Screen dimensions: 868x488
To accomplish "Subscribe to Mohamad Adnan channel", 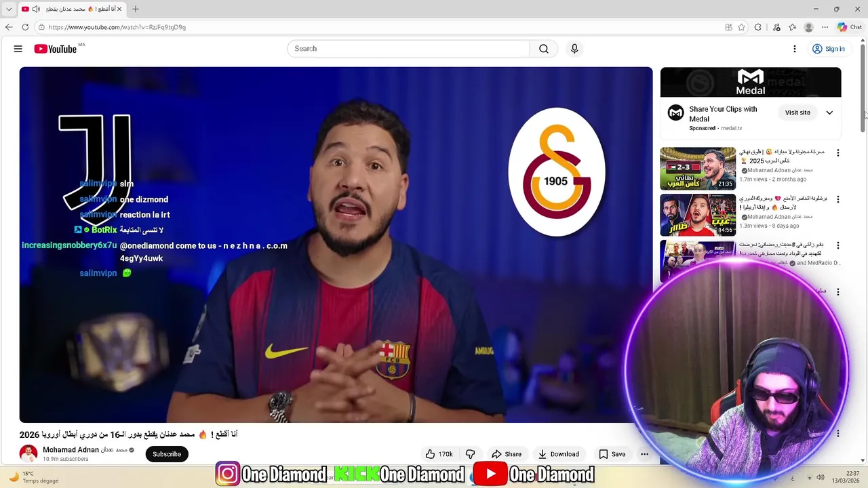I will point(167,454).
